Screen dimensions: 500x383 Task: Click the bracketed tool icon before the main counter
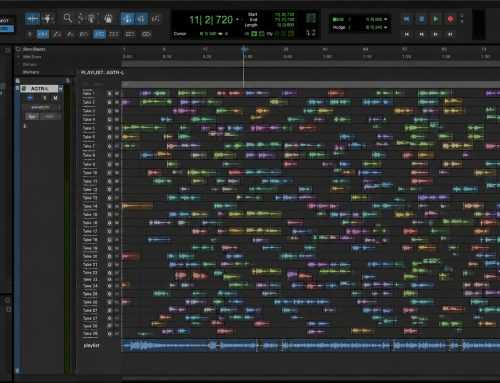pos(156,19)
